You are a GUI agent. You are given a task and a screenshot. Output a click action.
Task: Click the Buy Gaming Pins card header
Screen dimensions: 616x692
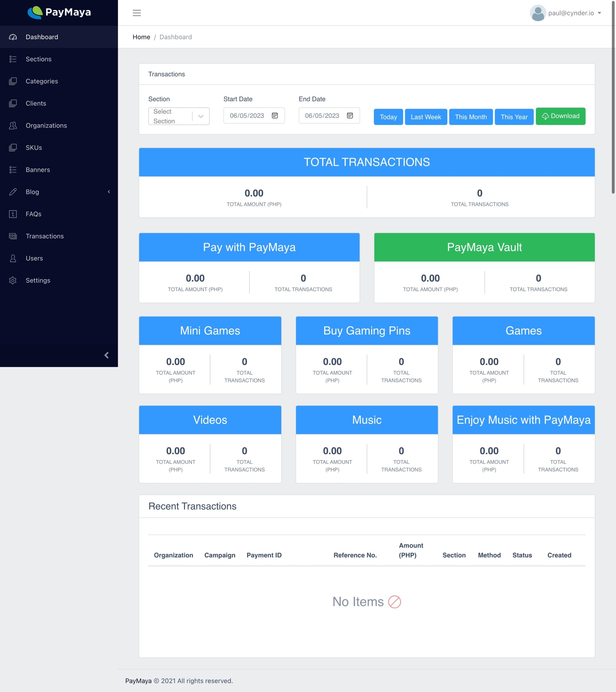click(x=366, y=331)
